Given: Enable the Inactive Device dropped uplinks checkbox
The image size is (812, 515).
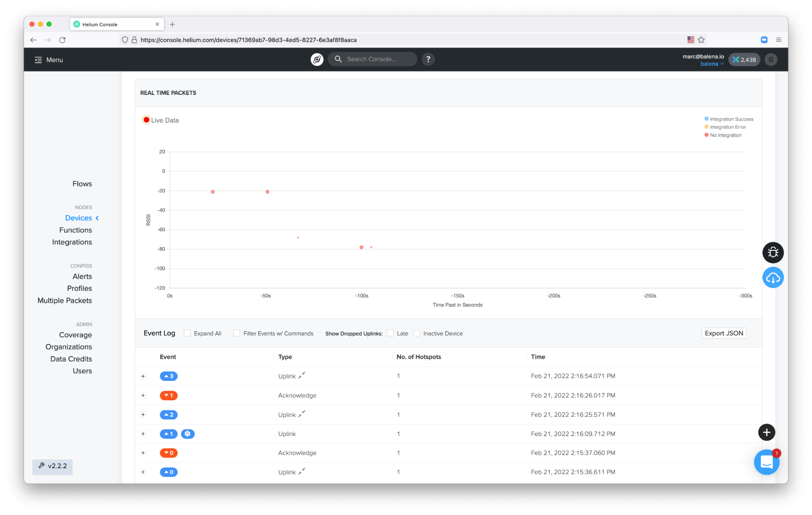Looking at the screenshot, I should [x=417, y=333].
